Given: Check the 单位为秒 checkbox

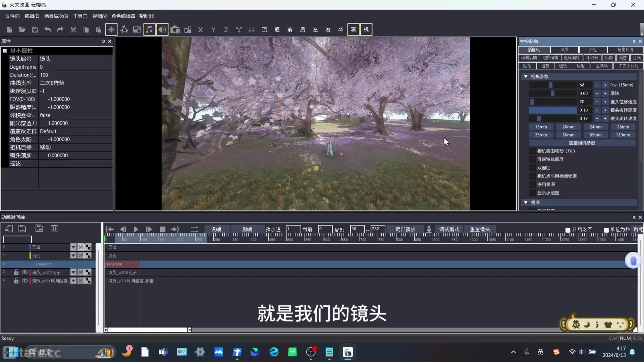Looking at the screenshot, I should coord(606,230).
